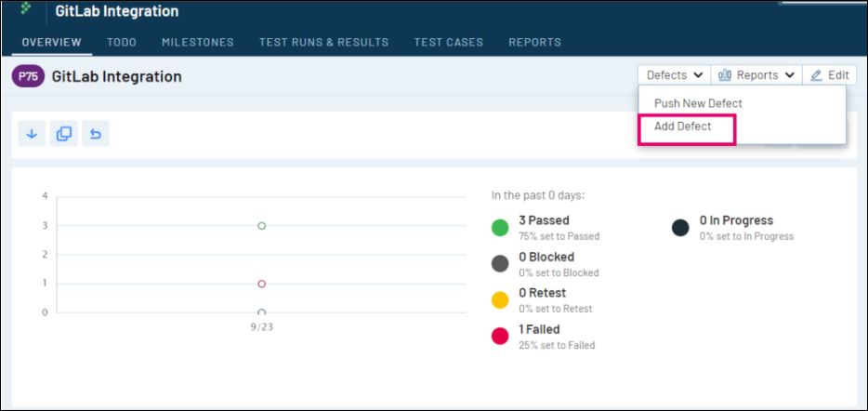Screen dimensions: 868x411
Task: Click the copy duplicate icon button
Action: tap(63, 134)
